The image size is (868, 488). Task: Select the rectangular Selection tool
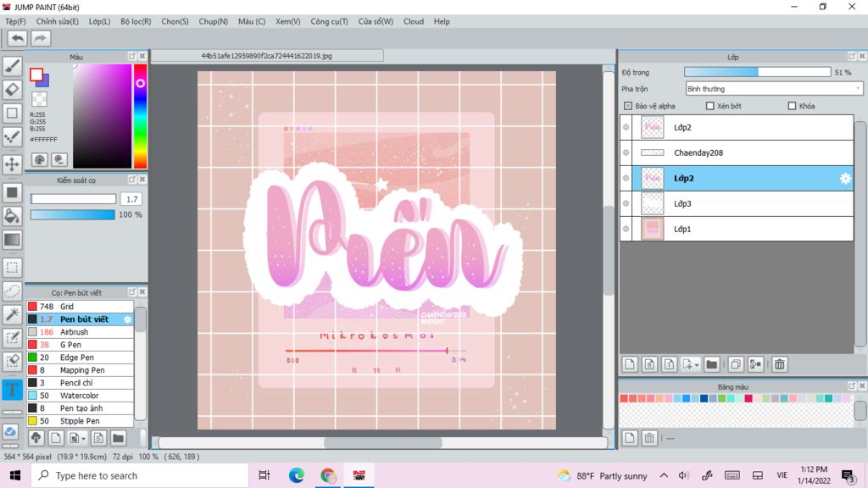pyautogui.click(x=12, y=268)
